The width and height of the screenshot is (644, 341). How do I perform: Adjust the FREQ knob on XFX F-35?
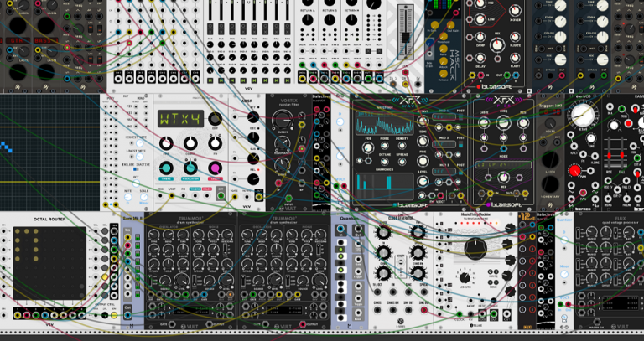click(503, 122)
